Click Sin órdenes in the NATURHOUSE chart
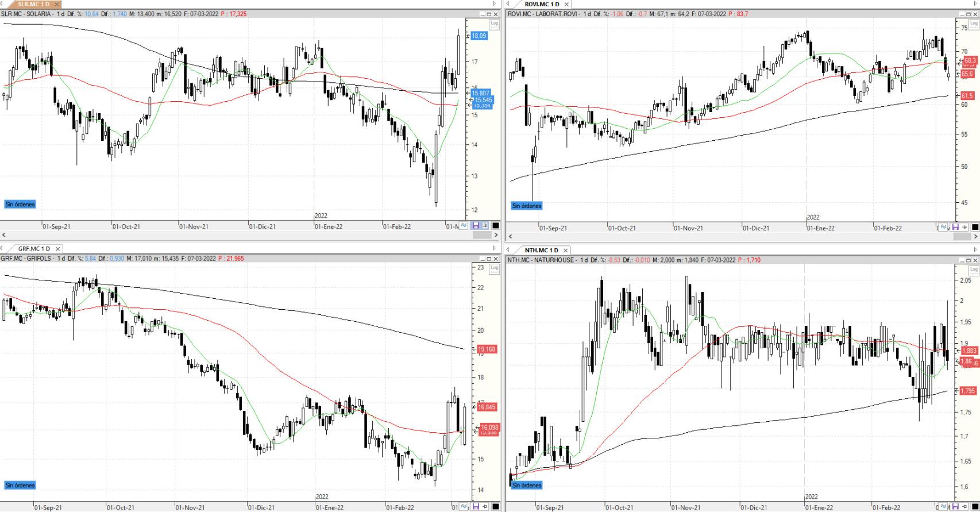Image resolution: width=980 pixels, height=512 pixels. (527, 485)
